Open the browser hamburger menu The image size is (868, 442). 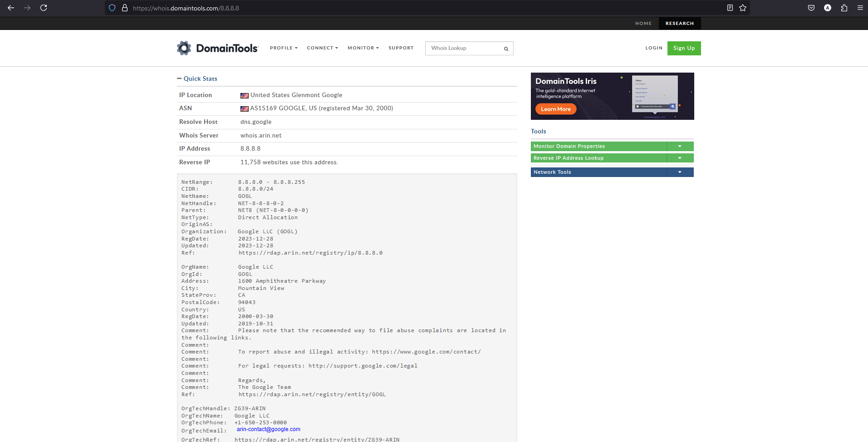860,8
